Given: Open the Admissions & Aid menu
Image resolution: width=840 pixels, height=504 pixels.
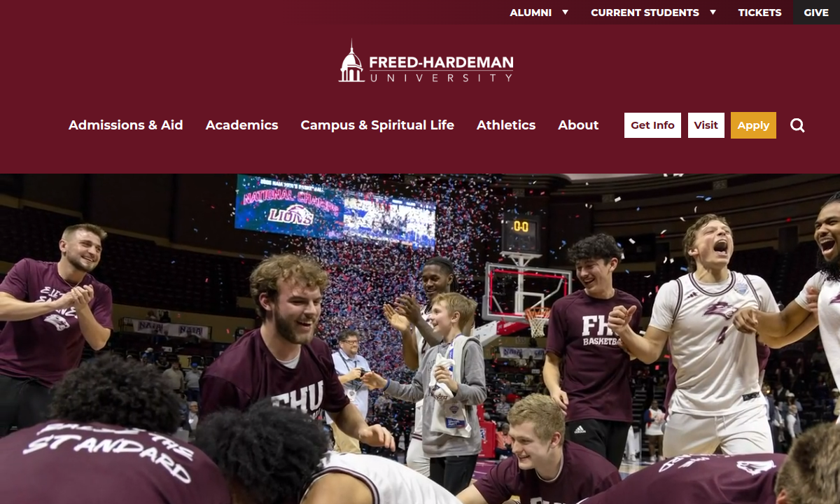Looking at the screenshot, I should (x=126, y=125).
